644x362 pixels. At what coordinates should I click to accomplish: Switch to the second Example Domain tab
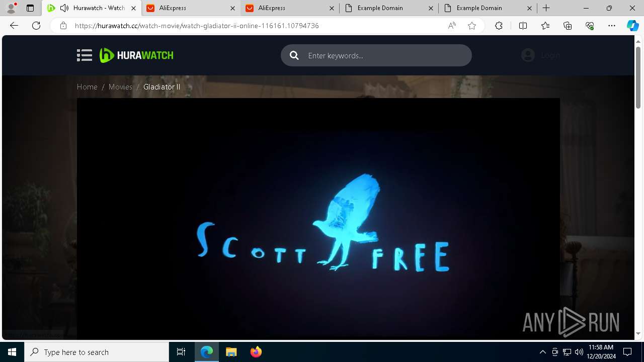click(x=488, y=8)
